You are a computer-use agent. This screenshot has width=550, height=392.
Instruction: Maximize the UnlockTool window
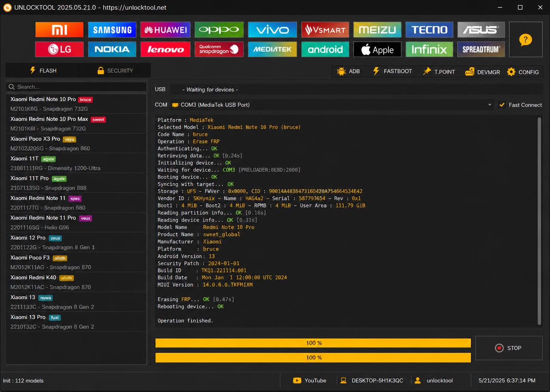pyautogui.click(x=520, y=7)
